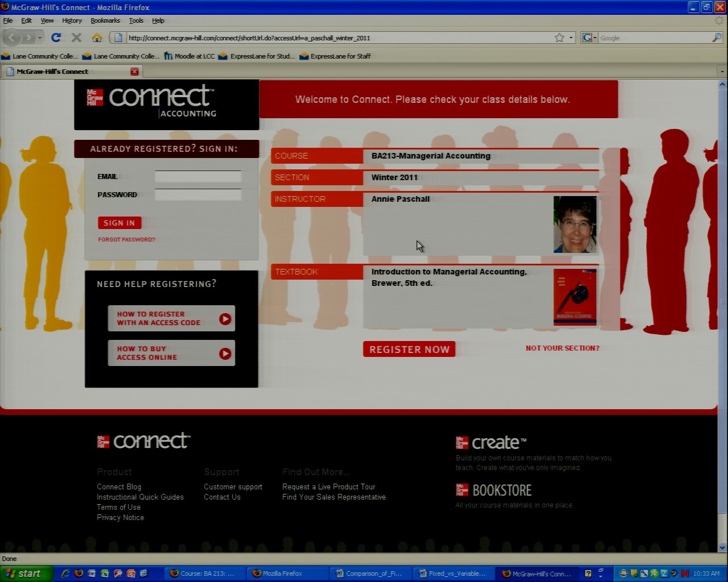Click the Email input field
Screen dimensions: 728x582
(x=198, y=177)
